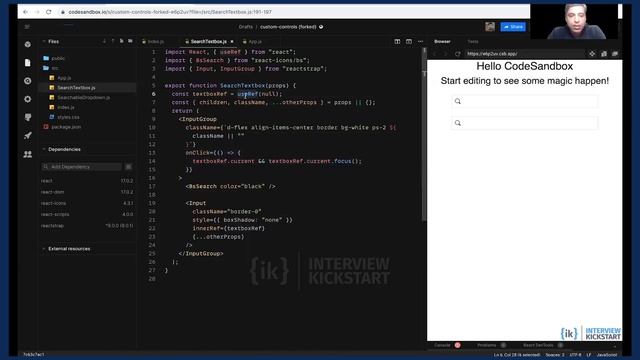
Task: Open the Search sidebar icon
Action: (28, 81)
